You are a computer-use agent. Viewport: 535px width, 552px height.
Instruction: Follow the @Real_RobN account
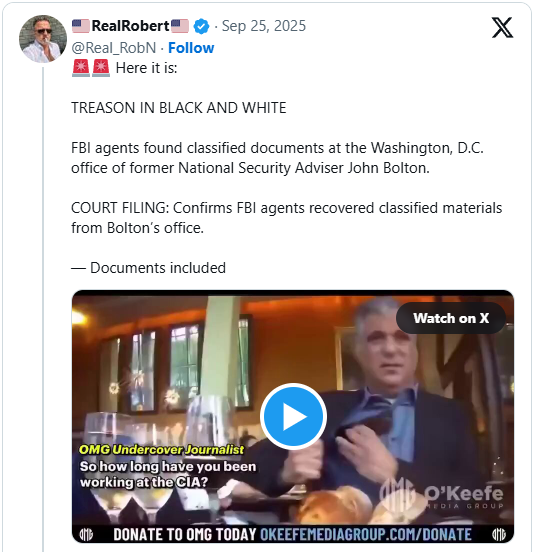click(191, 48)
